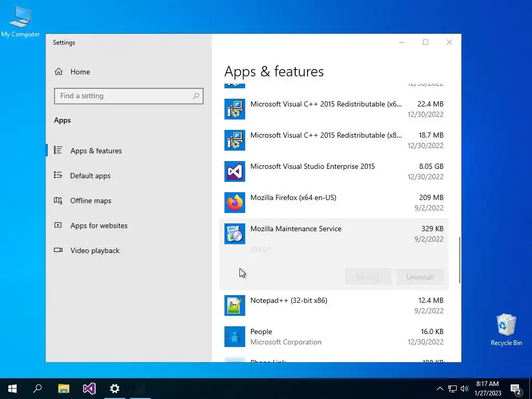Open the Action Center notifications icon
The image size is (532, 399).
pyautogui.click(x=516, y=389)
